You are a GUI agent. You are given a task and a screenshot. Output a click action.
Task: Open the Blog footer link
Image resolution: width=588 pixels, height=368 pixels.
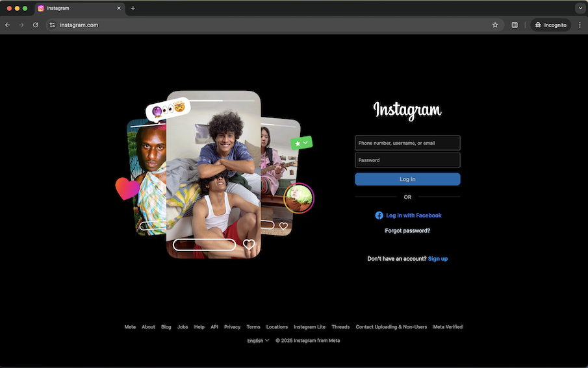click(x=166, y=327)
